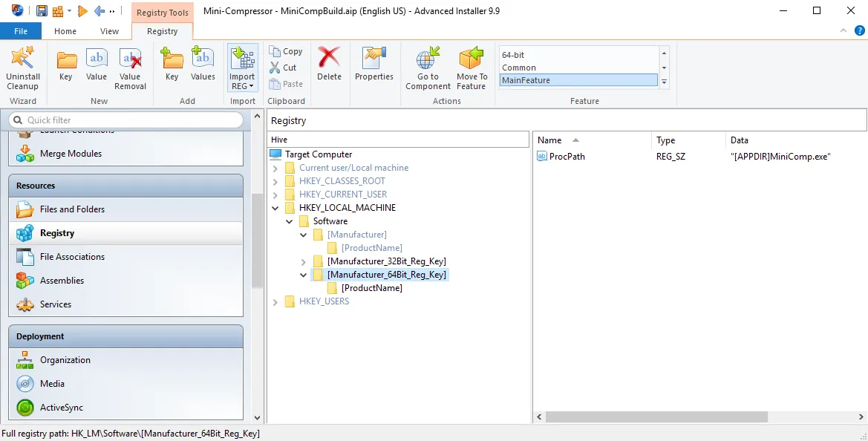Open the File menu
Image resolution: width=868 pixels, height=441 pixels.
pos(21,31)
